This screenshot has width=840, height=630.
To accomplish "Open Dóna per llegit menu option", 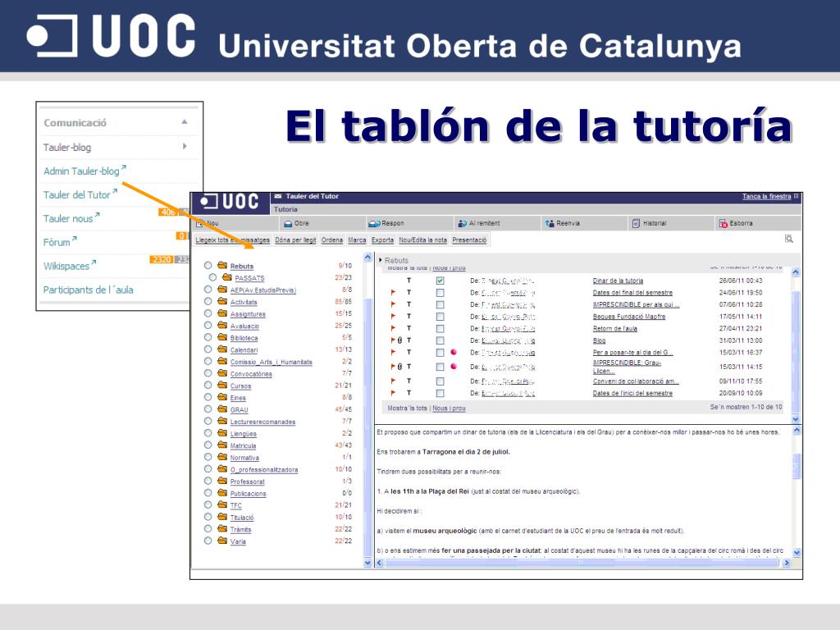I will click(x=295, y=240).
